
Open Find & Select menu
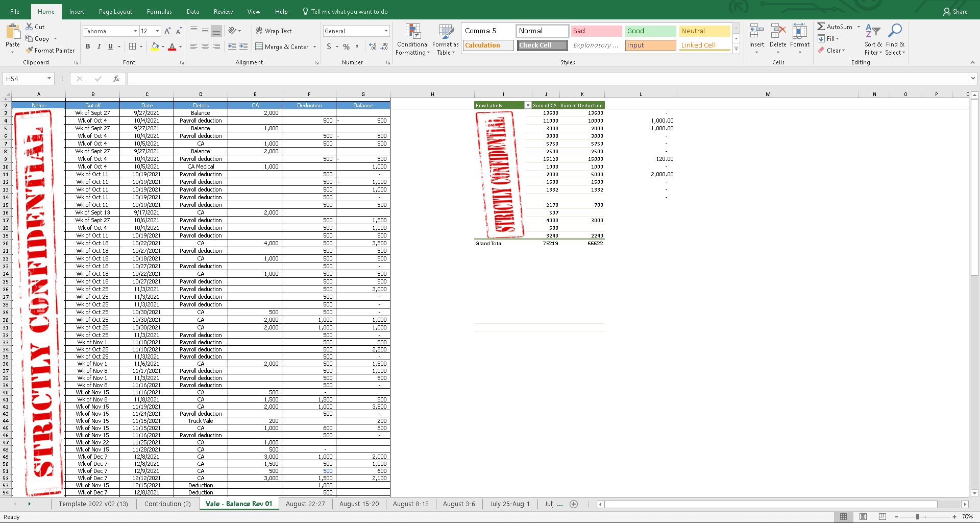pyautogui.click(x=895, y=40)
